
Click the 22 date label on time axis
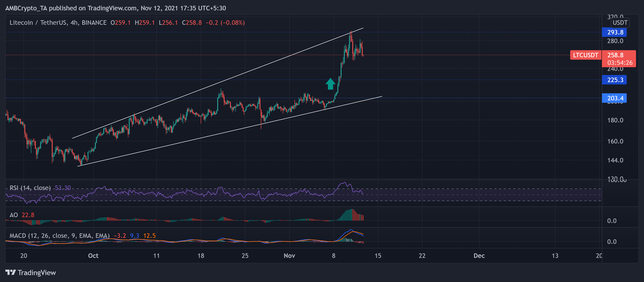pyautogui.click(x=422, y=256)
